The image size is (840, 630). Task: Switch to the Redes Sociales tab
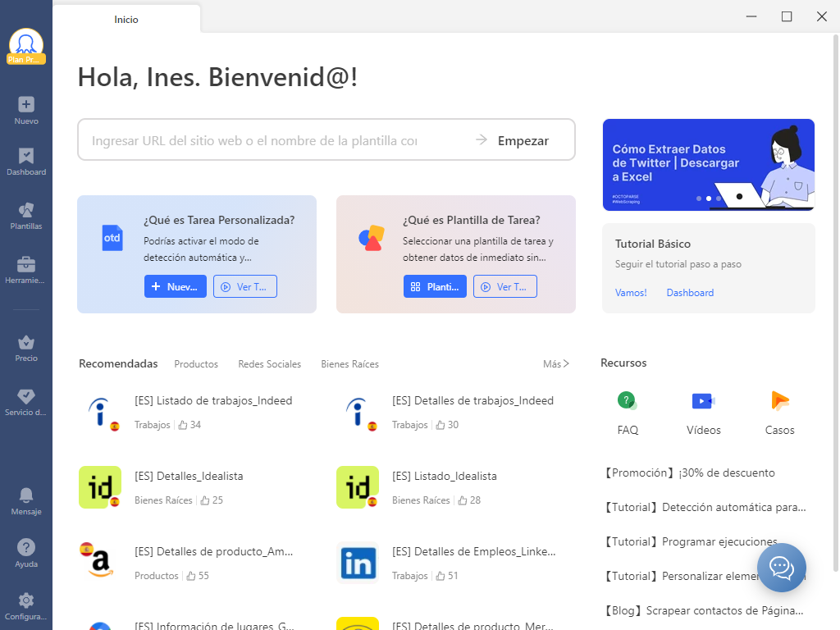point(269,364)
